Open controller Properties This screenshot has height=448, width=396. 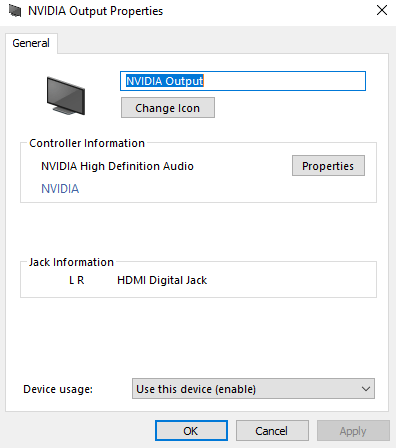click(328, 166)
